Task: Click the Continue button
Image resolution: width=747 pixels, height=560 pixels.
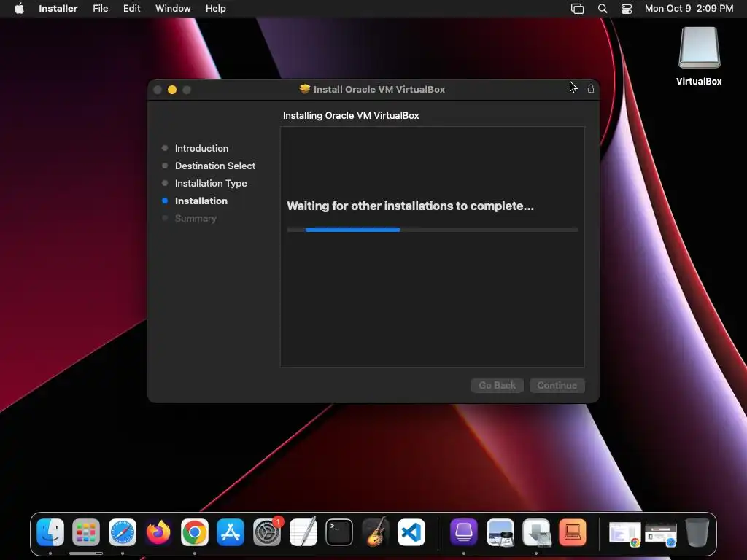Action: [557, 385]
